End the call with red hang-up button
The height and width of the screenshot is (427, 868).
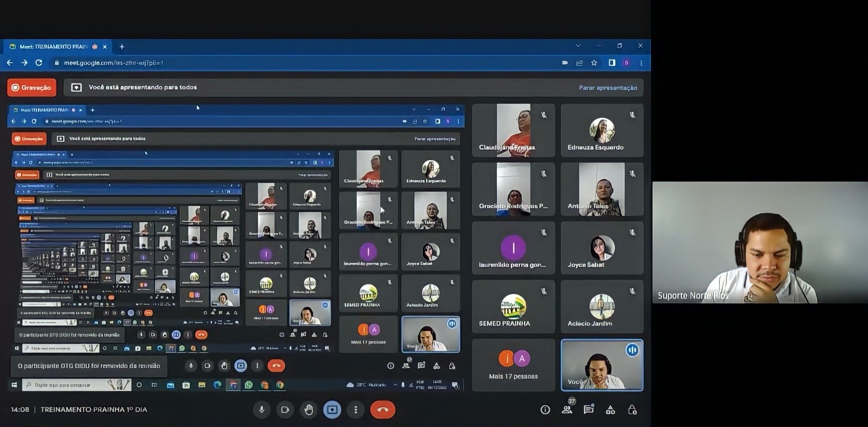coord(382,410)
